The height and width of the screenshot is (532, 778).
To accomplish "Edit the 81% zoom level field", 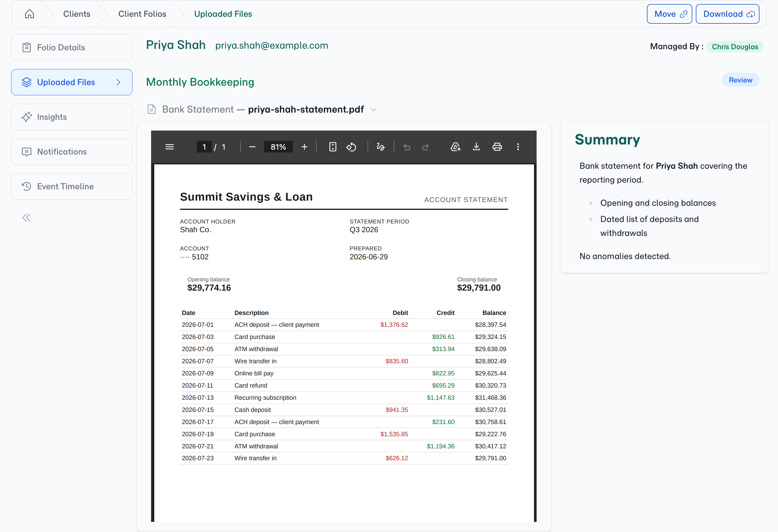I will pyautogui.click(x=278, y=147).
